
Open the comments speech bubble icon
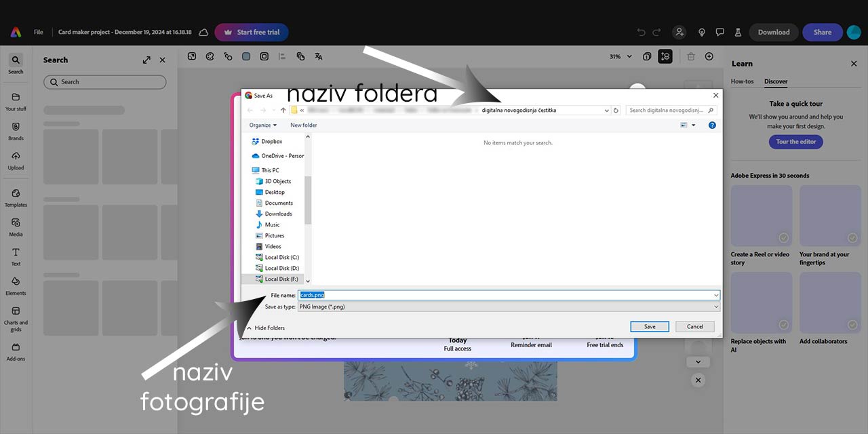720,32
